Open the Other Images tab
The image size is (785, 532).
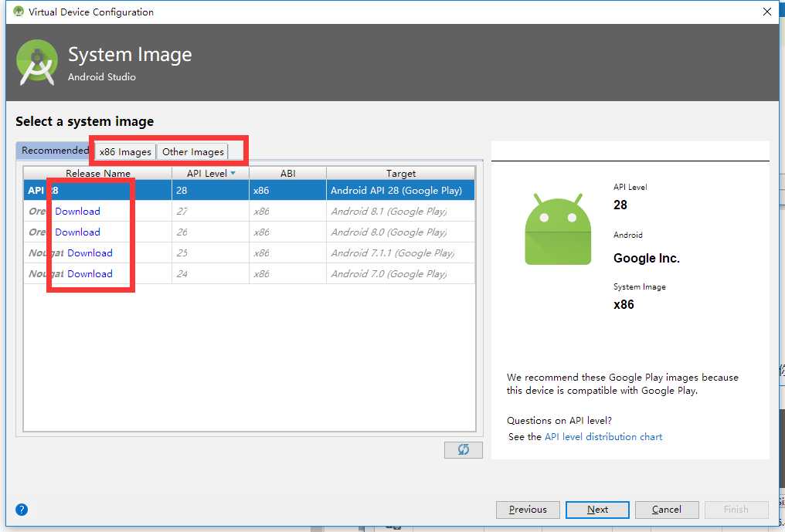click(192, 151)
